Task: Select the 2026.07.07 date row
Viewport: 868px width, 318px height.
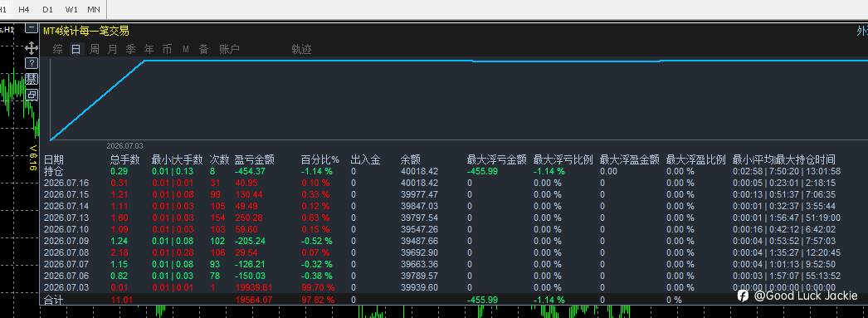Action: [66, 264]
